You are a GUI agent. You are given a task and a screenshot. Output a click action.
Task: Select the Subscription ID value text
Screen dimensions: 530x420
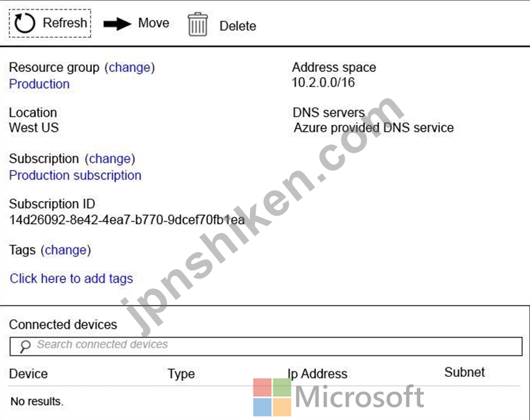point(127,220)
